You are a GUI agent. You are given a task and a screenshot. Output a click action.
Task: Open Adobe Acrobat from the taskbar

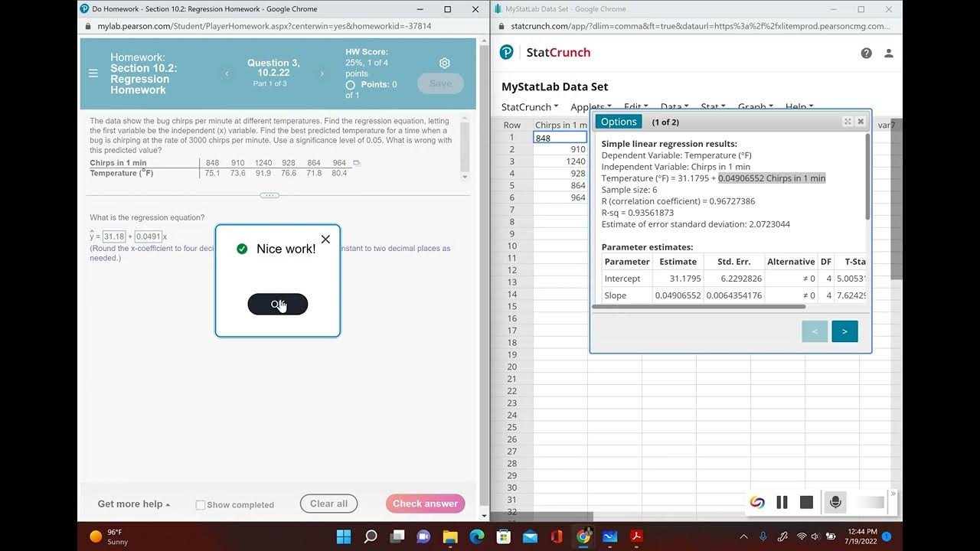tap(636, 536)
